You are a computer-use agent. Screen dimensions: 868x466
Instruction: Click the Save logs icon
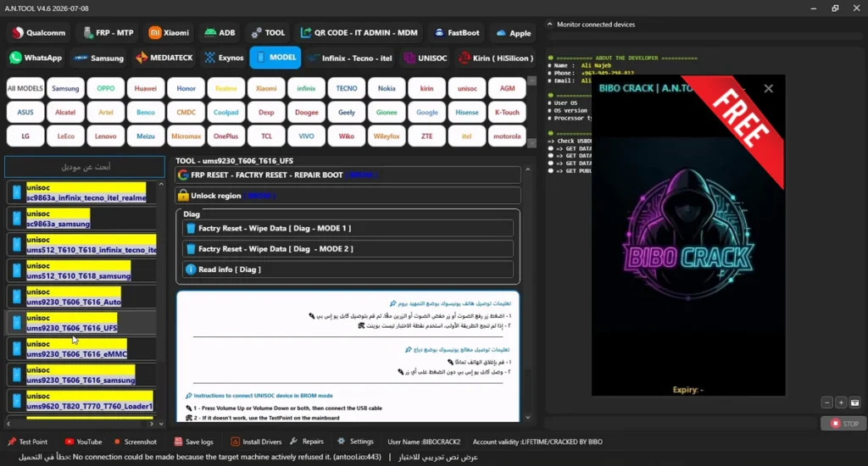click(x=178, y=441)
